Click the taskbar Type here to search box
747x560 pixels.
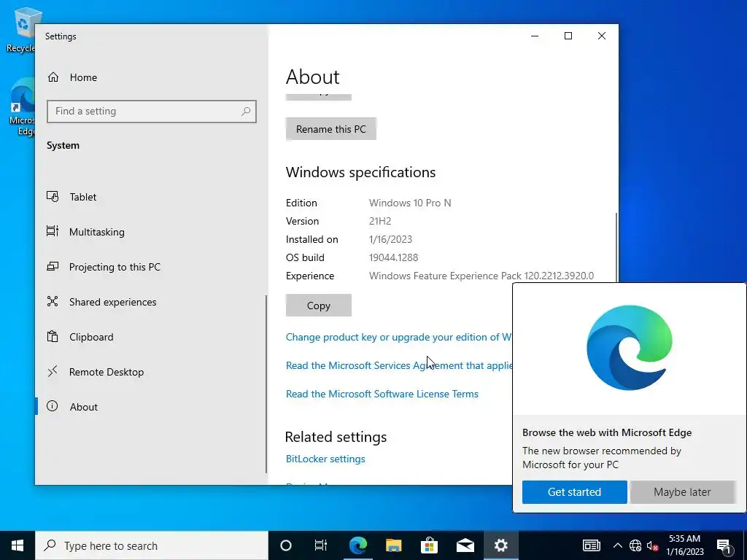[152, 545]
